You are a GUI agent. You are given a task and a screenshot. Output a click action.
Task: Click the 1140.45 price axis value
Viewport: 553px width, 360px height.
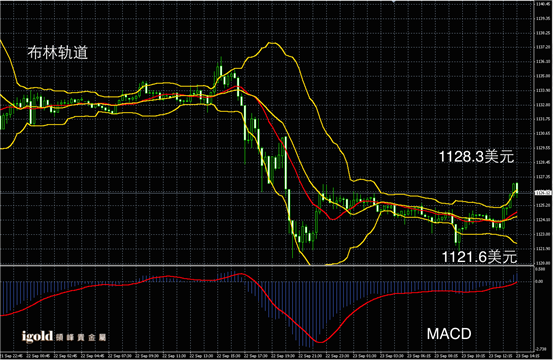[x=543, y=4]
